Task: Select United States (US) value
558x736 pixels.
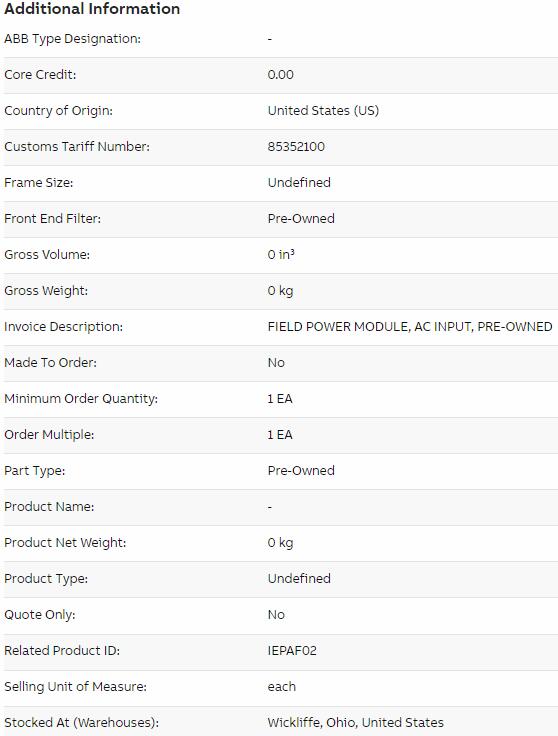Action: pyautogui.click(x=323, y=111)
